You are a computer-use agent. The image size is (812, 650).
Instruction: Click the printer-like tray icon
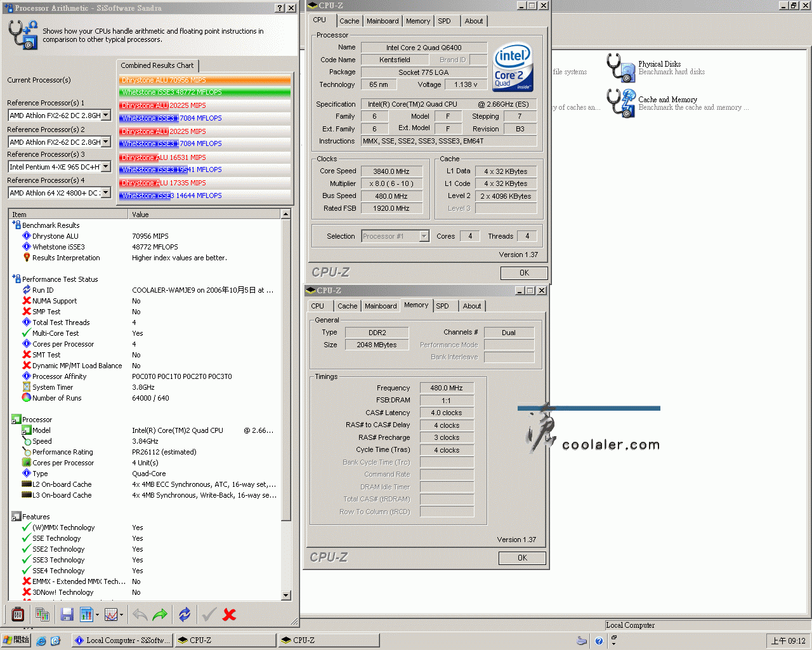tap(582, 640)
